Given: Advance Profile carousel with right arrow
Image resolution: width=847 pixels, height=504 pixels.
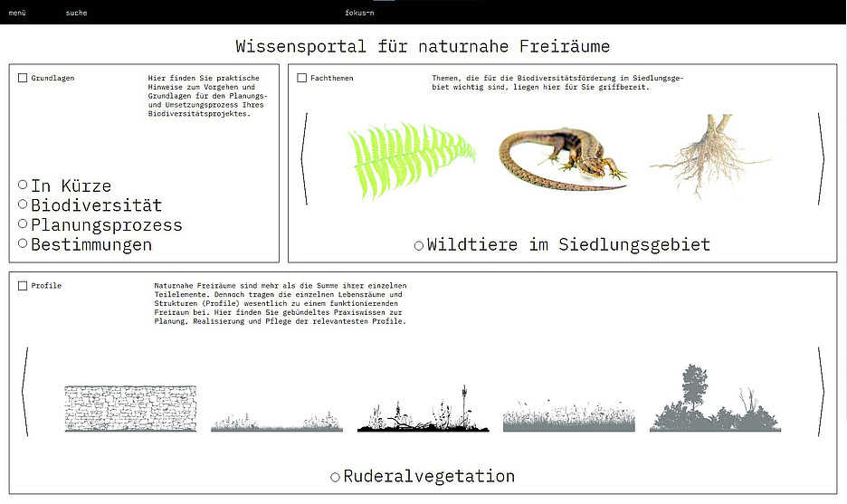Looking at the screenshot, I should pos(821,389).
